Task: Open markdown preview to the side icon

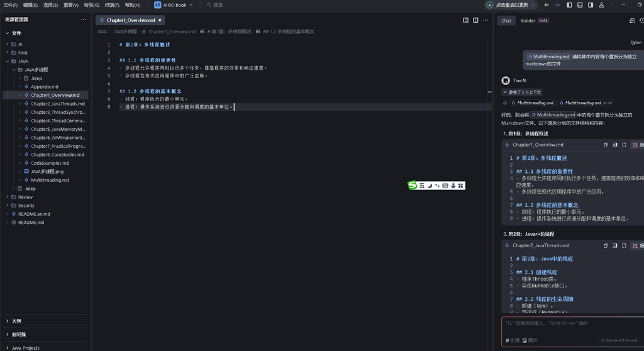Action: pyautogui.click(x=466, y=20)
